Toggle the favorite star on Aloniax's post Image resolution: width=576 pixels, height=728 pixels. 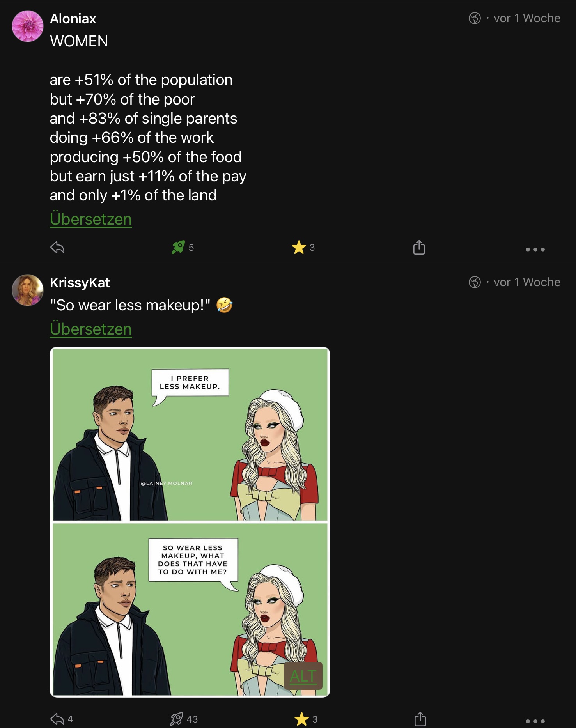point(299,247)
